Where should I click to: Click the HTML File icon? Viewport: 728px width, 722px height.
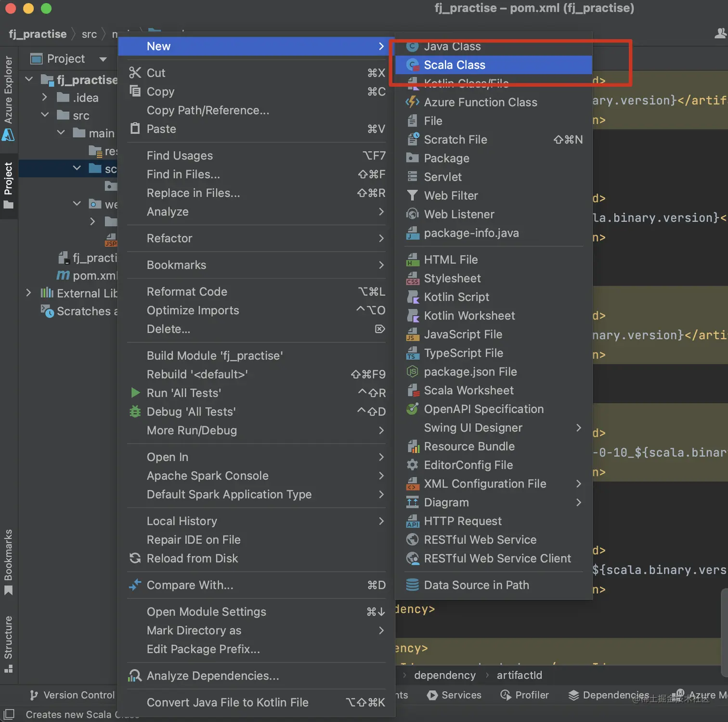click(x=413, y=260)
